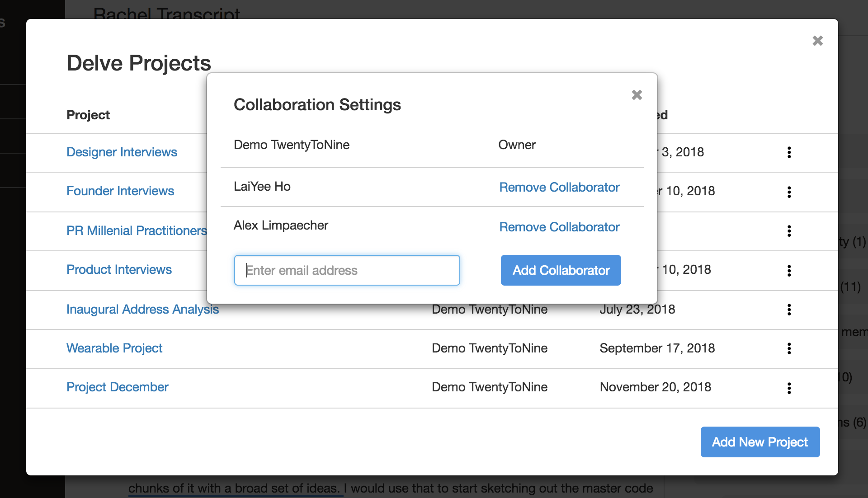
Task: Remove Alex Limpaecher as collaborator
Action: click(x=559, y=227)
